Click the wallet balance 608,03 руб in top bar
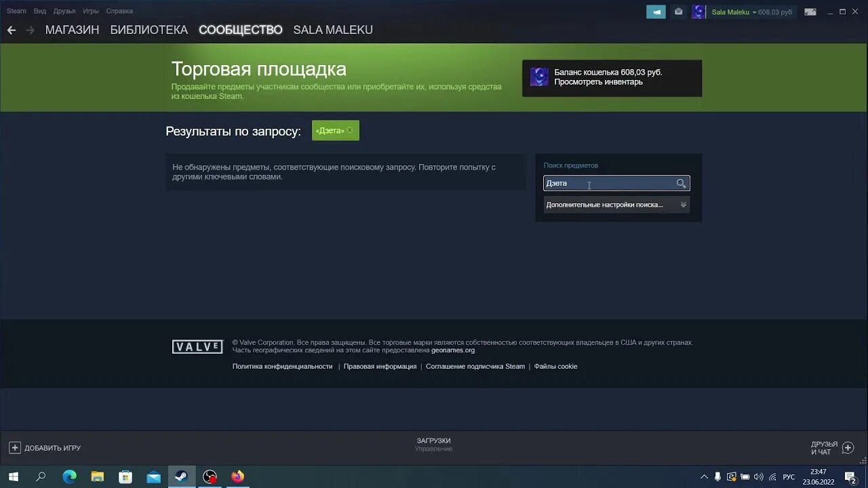This screenshot has height=488, width=868. 775,12
